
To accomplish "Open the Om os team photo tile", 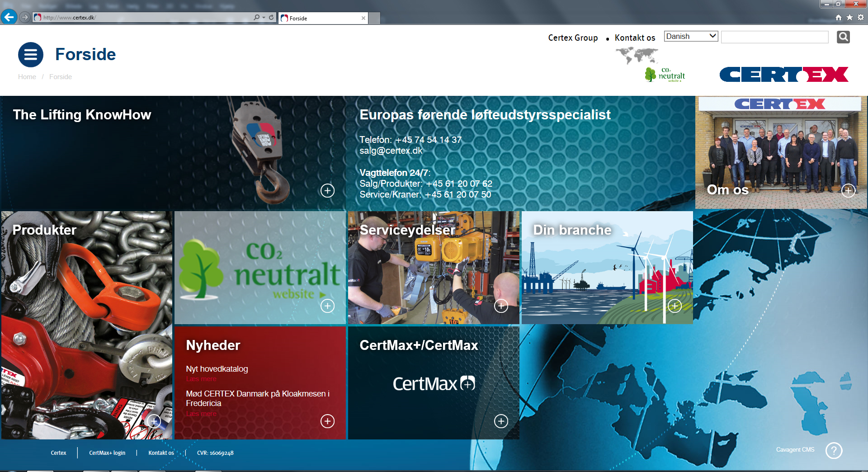I will point(781,152).
